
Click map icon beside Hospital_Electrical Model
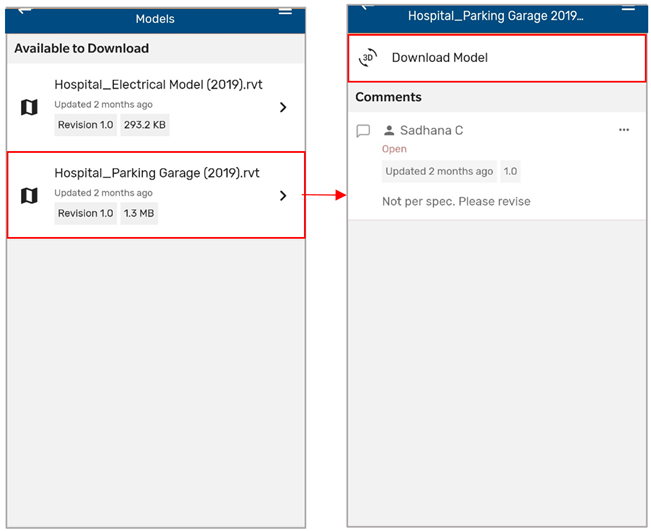(x=29, y=108)
